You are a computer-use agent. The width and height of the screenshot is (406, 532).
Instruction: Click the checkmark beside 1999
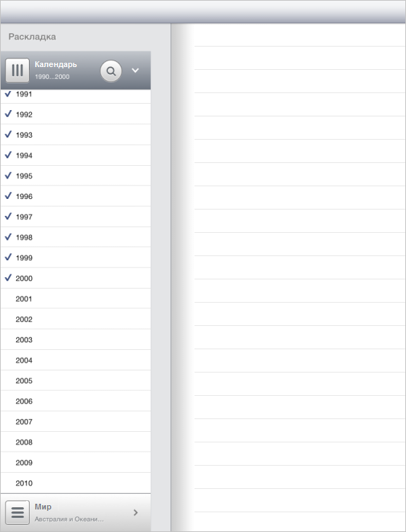[x=8, y=257]
